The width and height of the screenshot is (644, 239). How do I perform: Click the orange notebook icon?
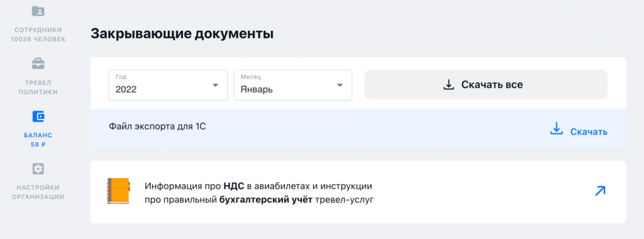click(118, 191)
